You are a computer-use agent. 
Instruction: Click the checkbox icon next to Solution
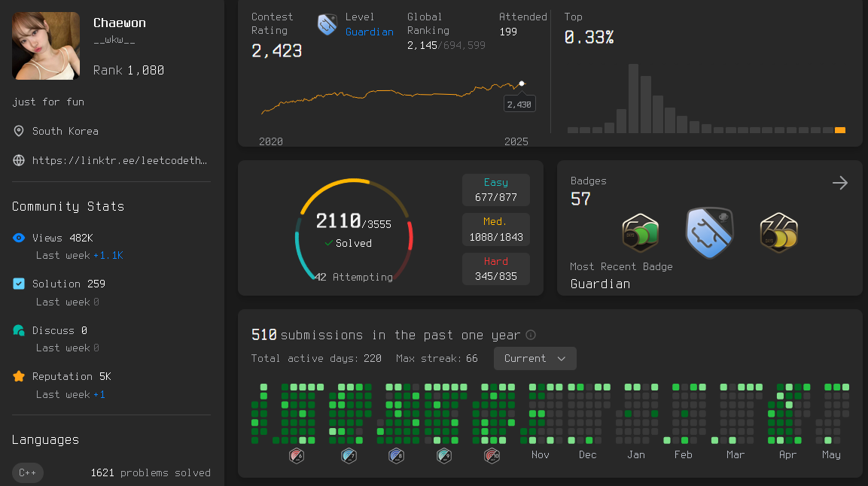point(19,284)
